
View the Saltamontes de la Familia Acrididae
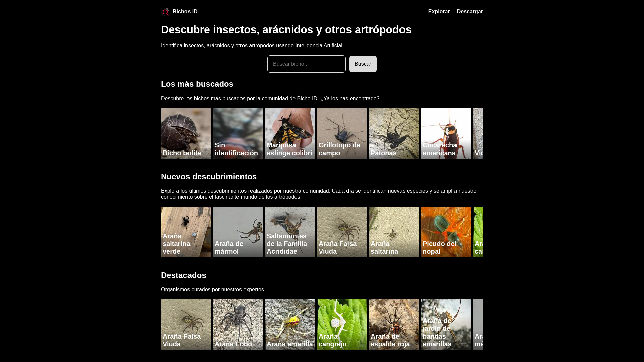290,232
